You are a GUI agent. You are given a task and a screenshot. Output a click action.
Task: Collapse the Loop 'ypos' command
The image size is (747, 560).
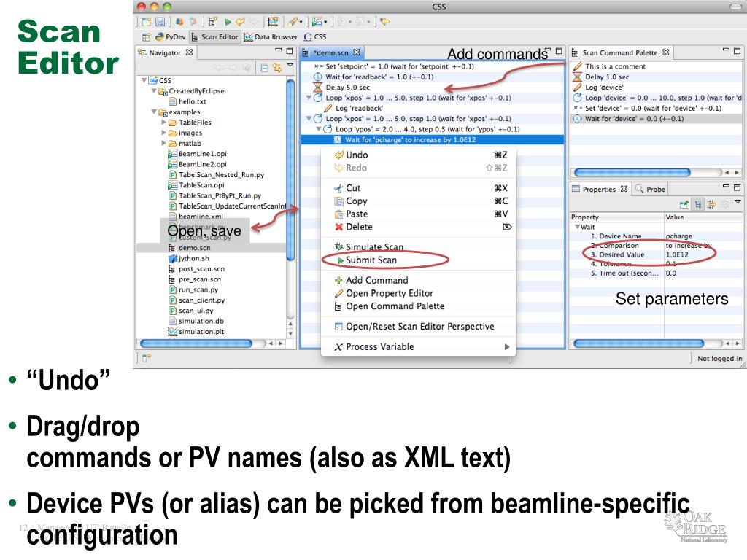(x=319, y=129)
